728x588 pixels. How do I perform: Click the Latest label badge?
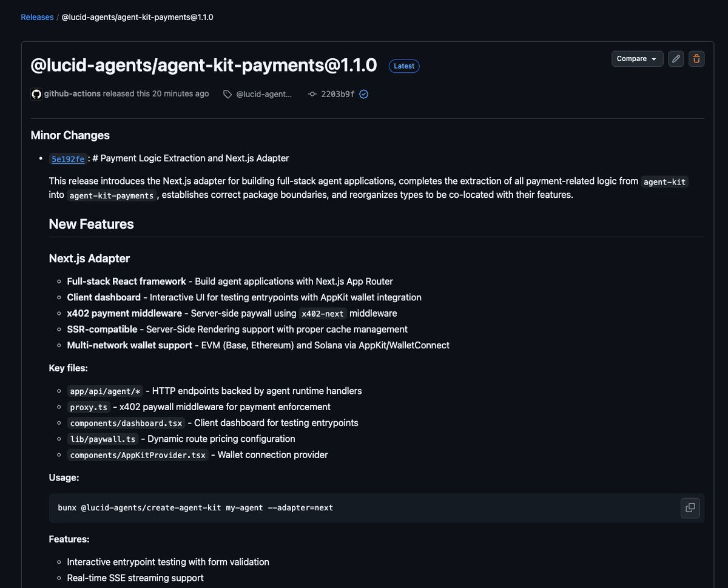point(404,66)
